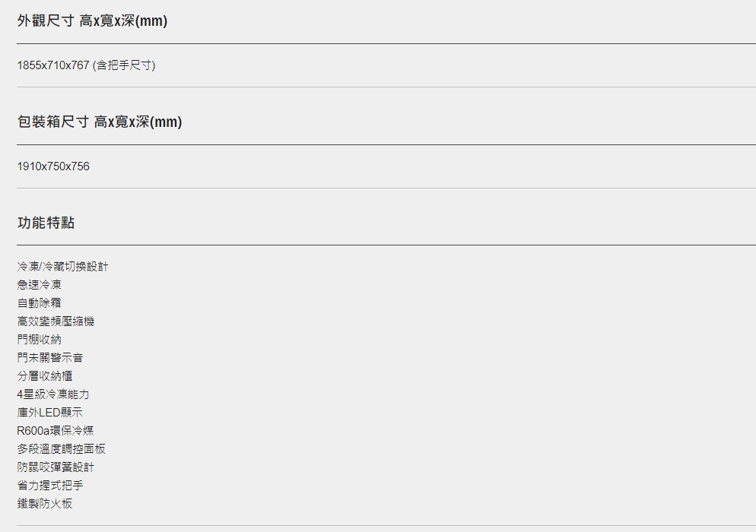Select the 鐵製防火板 feature text
The width and height of the screenshot is (756, 532).
click(45, 504)
